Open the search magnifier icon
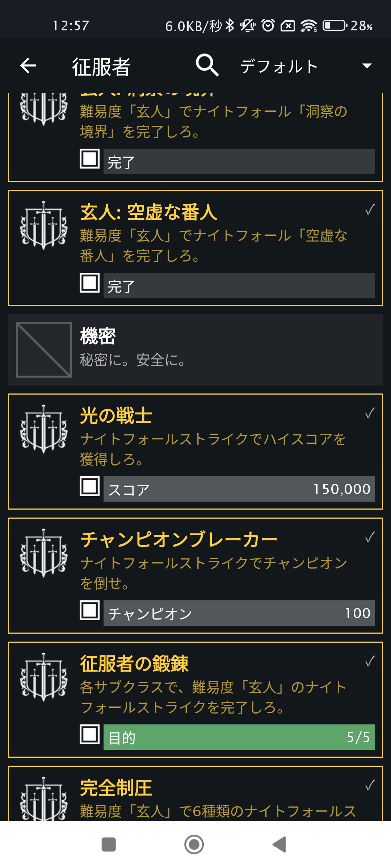 (x=207, y=65)
